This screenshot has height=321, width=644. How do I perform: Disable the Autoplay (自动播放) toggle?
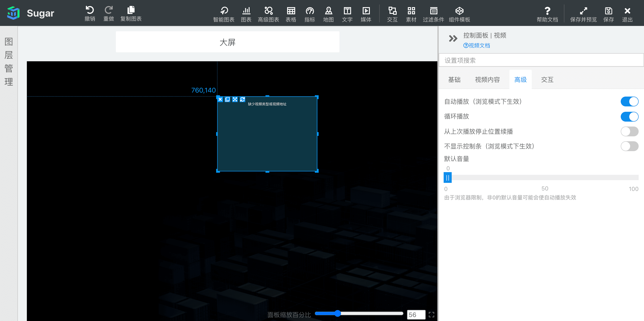(629, 101)
